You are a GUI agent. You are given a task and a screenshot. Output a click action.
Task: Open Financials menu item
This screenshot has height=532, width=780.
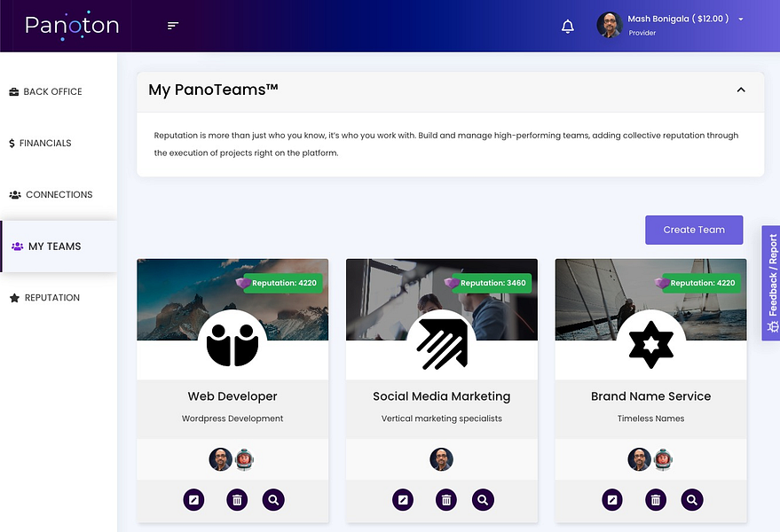coord(59,143)
